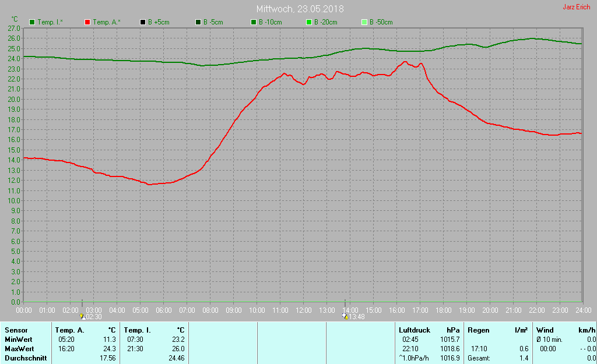Click the B -5cm legend swatch
597x364 pixels.
point(198,22)
